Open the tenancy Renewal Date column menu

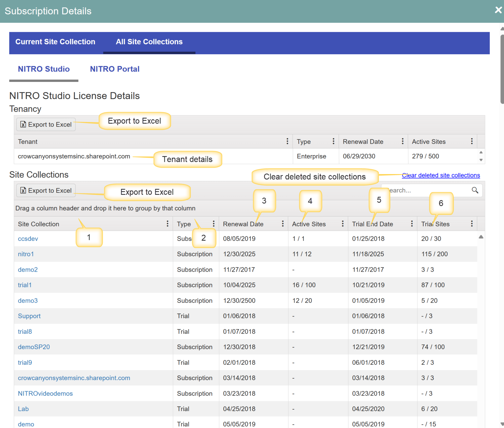click(403, 141)
